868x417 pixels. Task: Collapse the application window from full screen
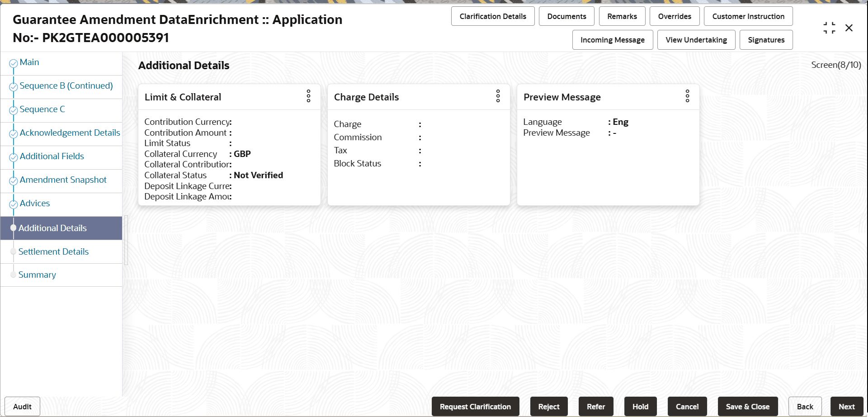[829, 28]
